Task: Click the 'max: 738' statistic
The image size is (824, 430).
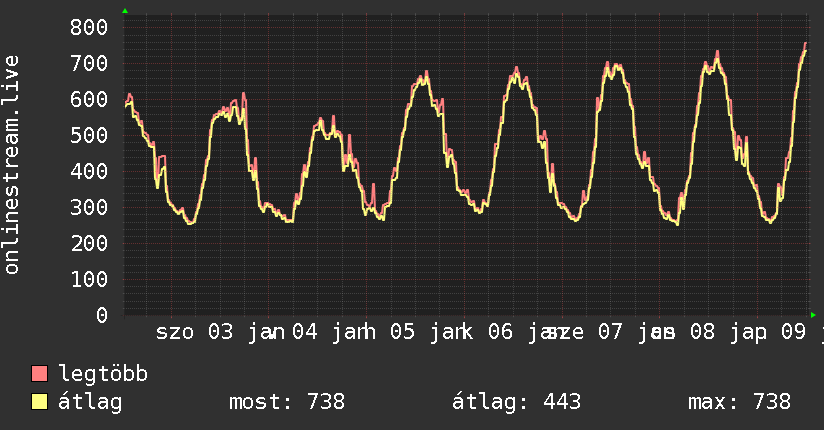Action: [739, 402]
